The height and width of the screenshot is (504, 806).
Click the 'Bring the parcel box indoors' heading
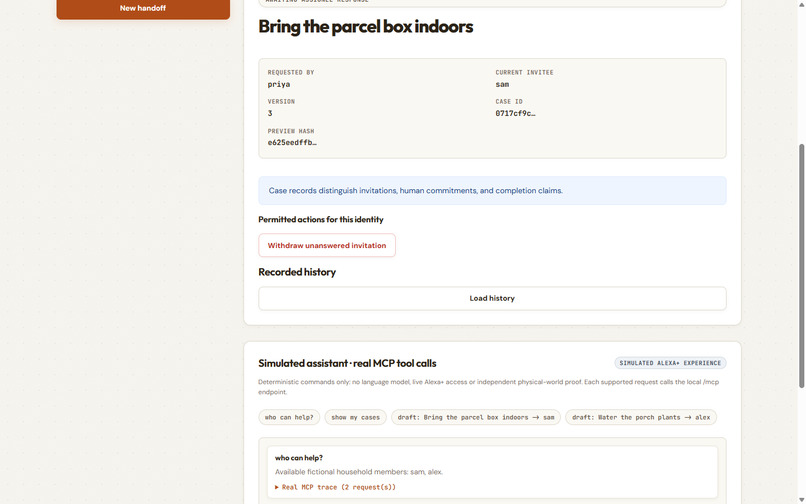pos(365,26)
